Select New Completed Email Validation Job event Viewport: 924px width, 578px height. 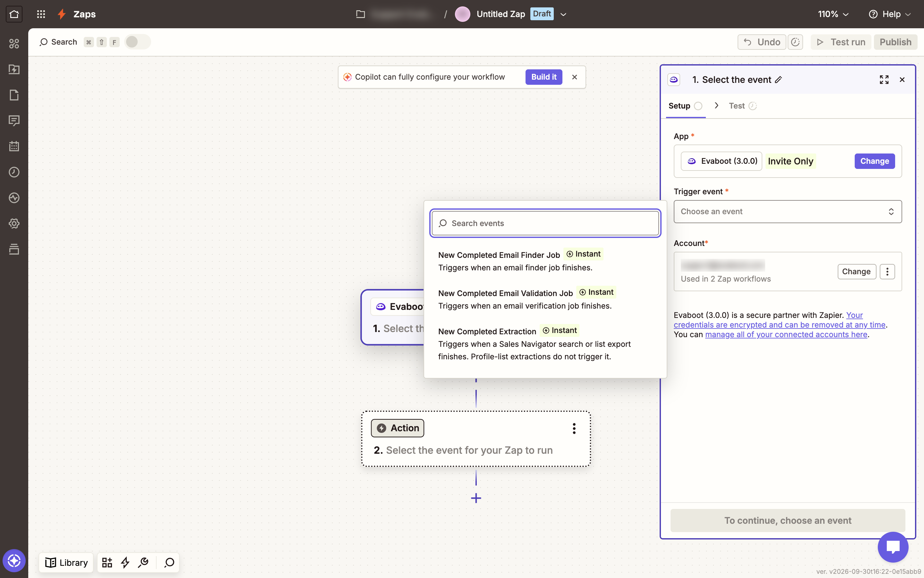pyautogui.click(x=545, y=299)
